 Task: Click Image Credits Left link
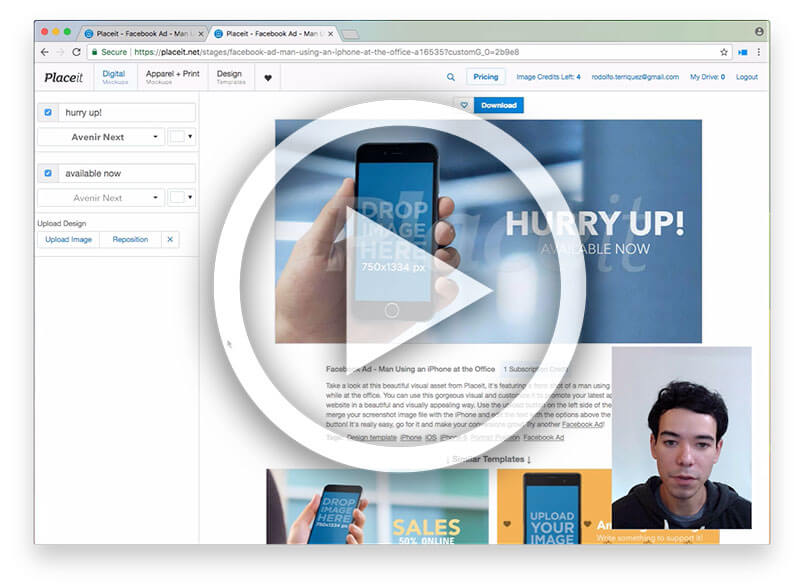548,77
